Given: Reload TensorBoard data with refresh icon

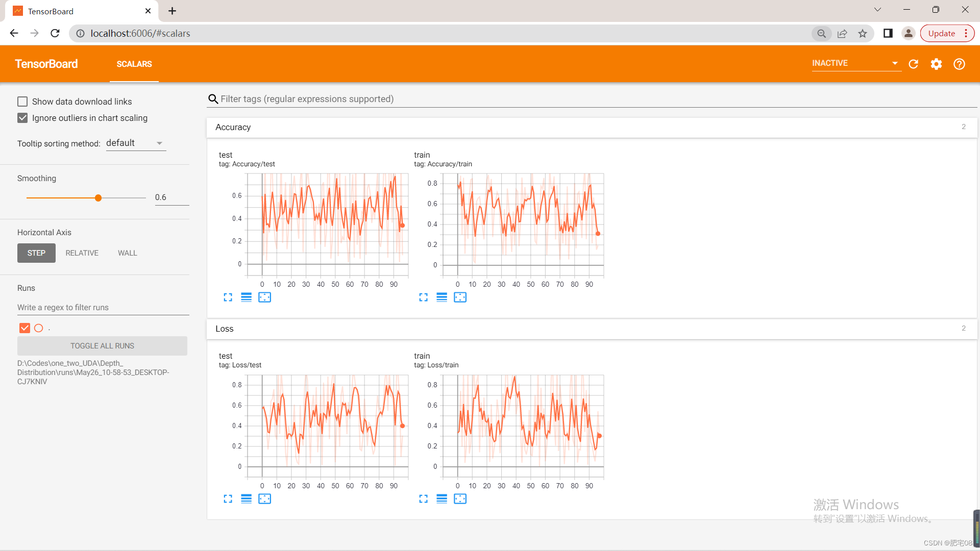Looking at the screenshot, I should 914,64.
